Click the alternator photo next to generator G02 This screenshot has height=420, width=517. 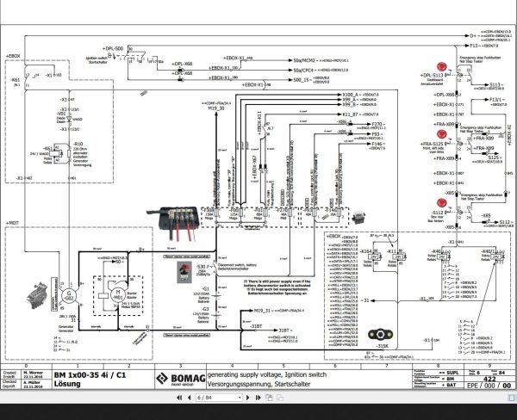point(37,295)
